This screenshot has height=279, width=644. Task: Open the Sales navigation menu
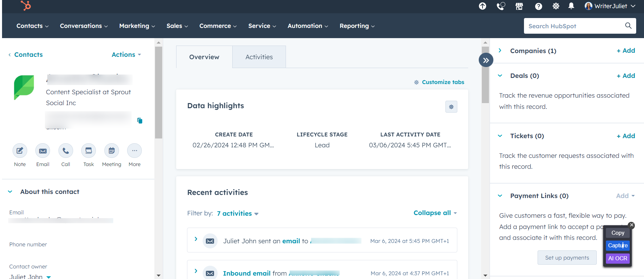(x=177, y=26)
